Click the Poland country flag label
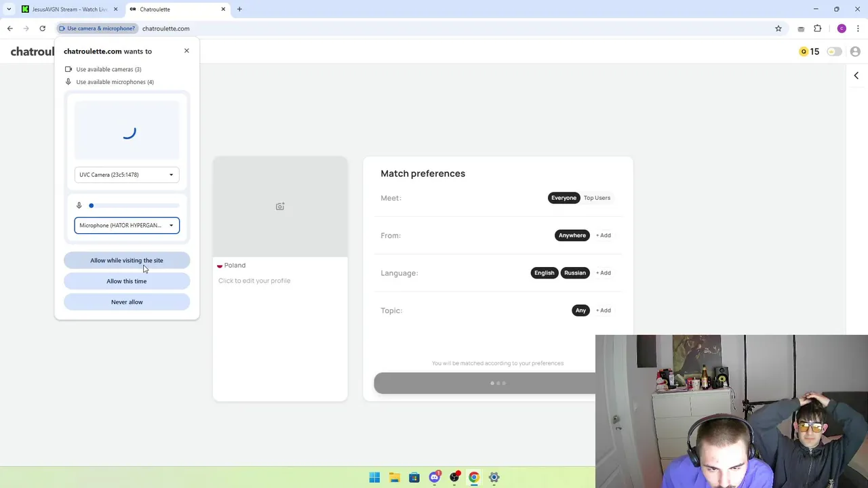 (x=231, y=266)
